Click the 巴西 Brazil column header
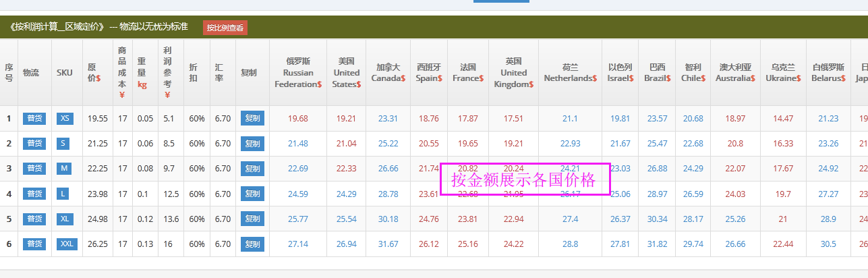868x278 pixels. tap(657, 72)
